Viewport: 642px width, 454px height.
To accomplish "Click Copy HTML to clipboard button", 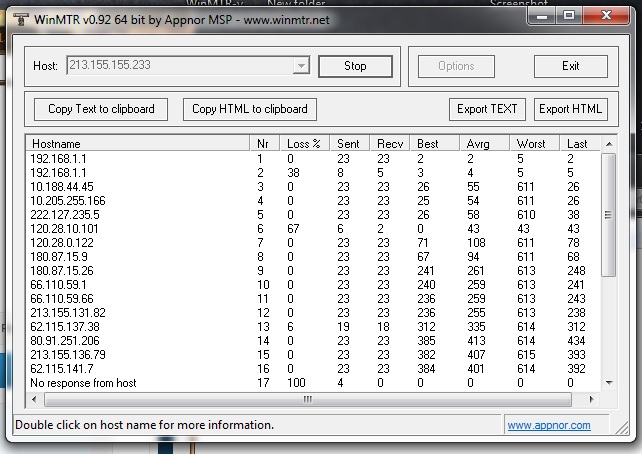I will pos(250,109).
